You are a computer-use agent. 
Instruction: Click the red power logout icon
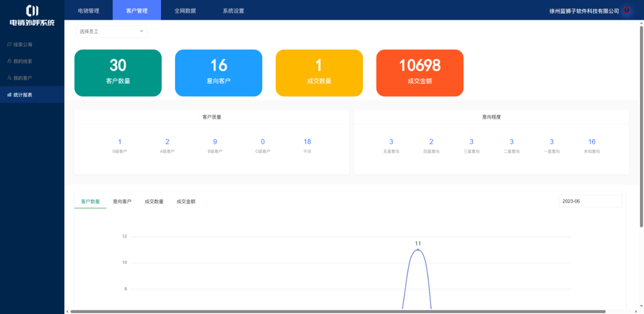point(627,11)
